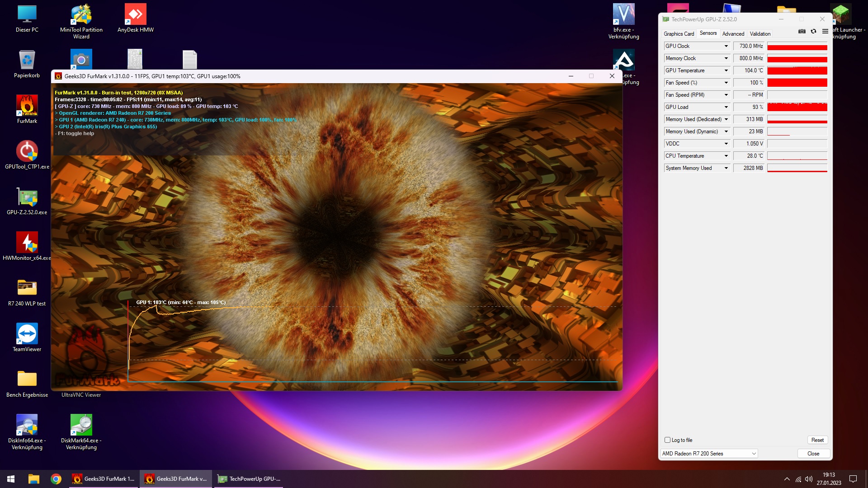868x488 pixels.
Task: Enable the Log to file checkbox
Action: pos(667,440)
